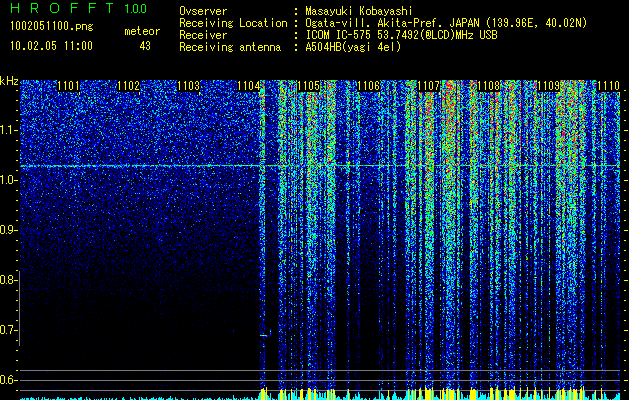Click the 1102 time marker
This screenshot has height=400, width=629.
pos(129,86)
